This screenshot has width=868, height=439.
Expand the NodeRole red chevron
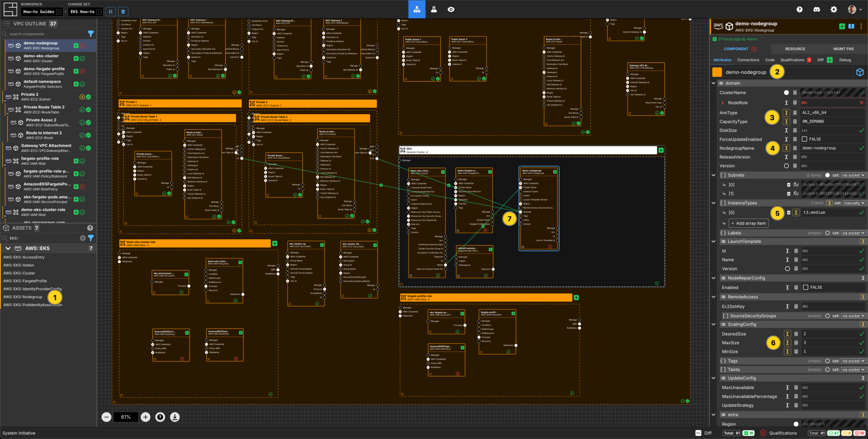[x=723, y=103]
